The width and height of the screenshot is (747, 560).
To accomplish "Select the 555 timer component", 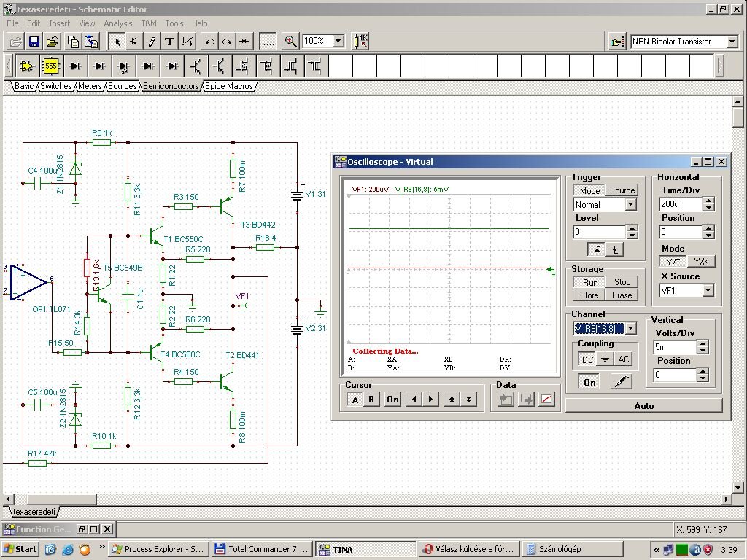I will click(51, 66).
